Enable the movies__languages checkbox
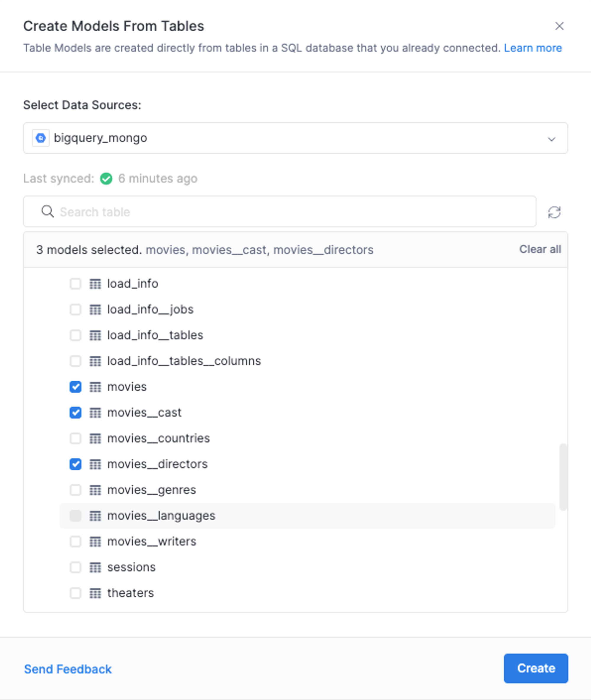This screenshot has width=591, height=700. point(75,516)
